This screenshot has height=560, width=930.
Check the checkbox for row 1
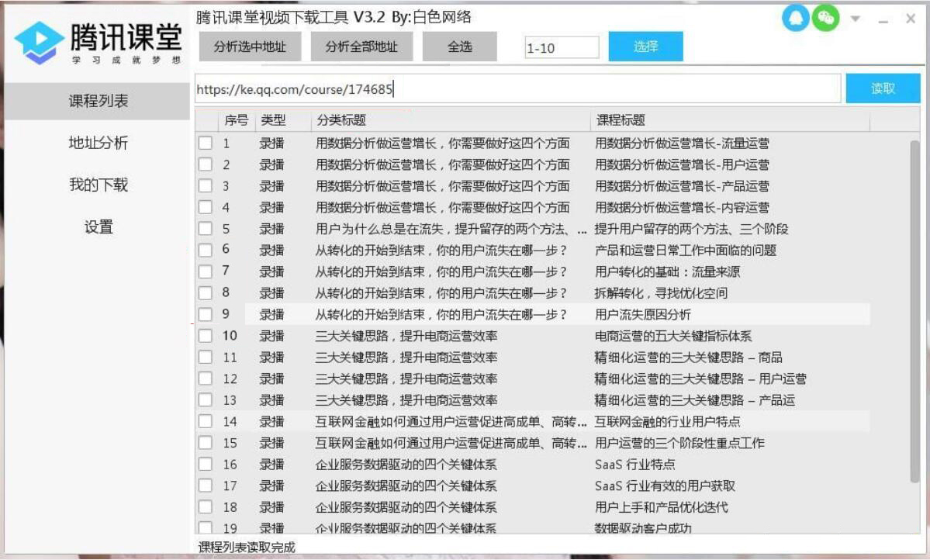pos(206,143)
